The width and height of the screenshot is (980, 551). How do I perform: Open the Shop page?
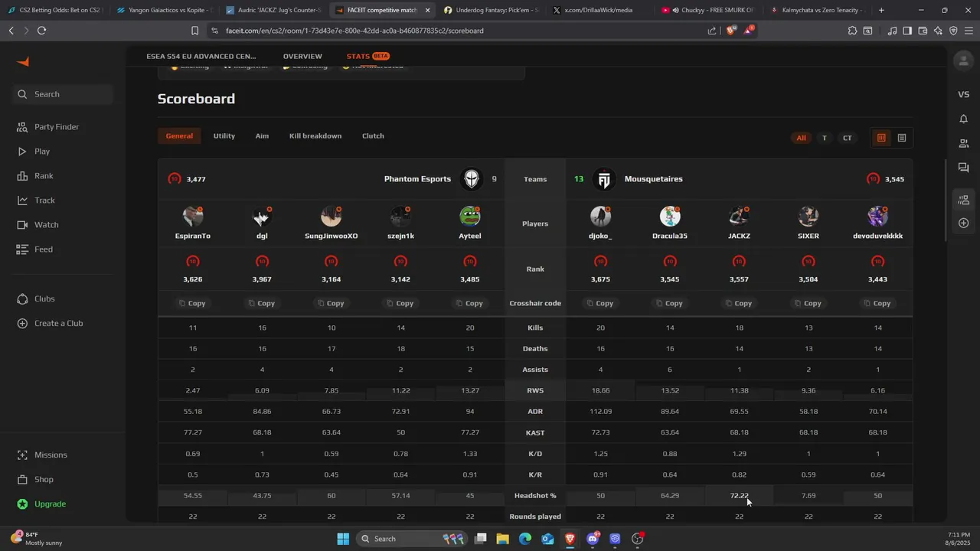pyautogui.click(x=44, y=480)
